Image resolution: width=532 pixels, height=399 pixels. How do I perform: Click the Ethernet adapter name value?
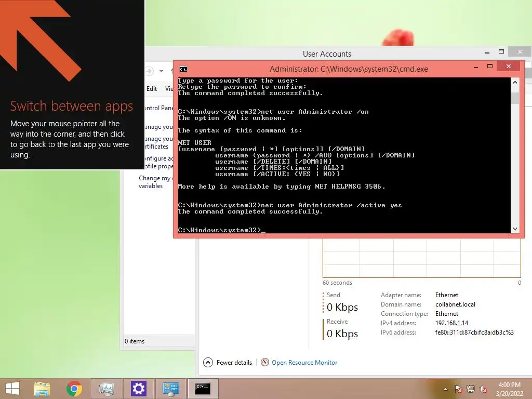(446, 295)
